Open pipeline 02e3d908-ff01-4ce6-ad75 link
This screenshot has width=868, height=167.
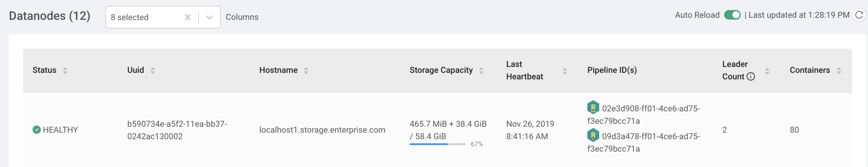pyautogui.click(x=650, y=109)
